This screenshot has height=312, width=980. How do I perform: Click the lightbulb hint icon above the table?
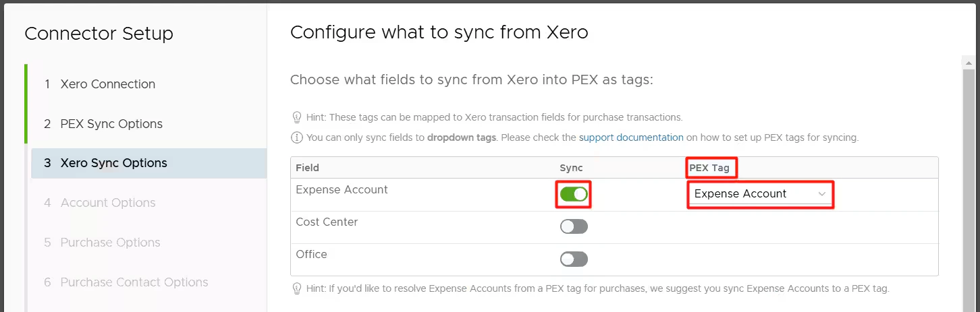pos(296,117)
